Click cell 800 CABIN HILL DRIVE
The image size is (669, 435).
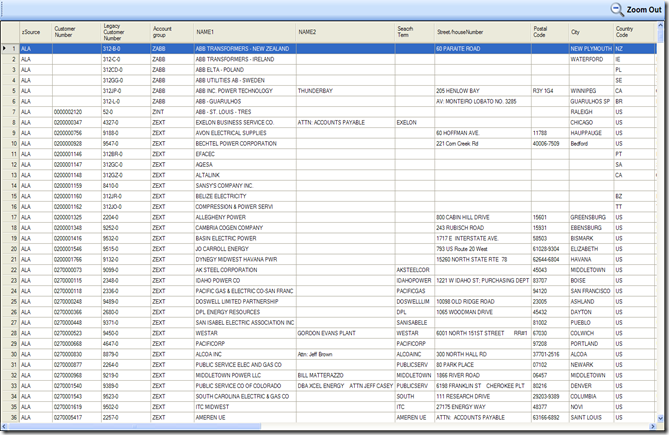point(483,217)
